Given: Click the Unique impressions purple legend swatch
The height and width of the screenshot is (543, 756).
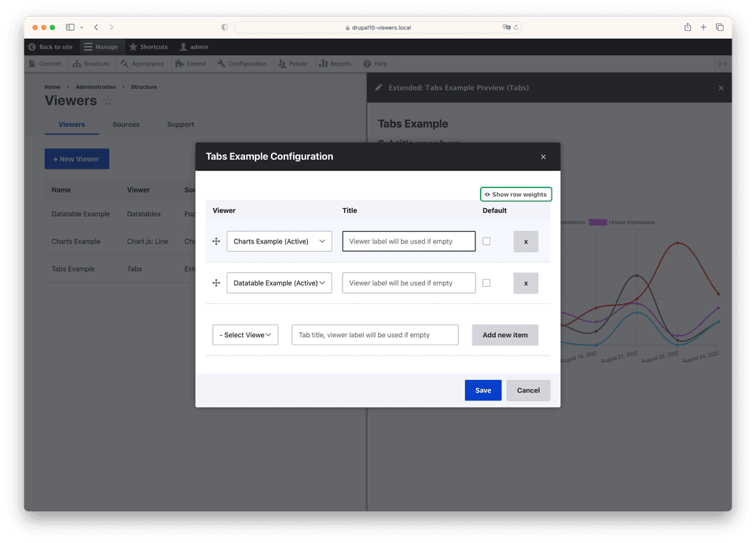Looking at the screenshot, I should tap(598, 222).
